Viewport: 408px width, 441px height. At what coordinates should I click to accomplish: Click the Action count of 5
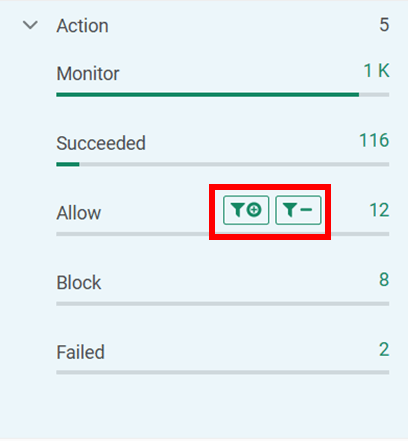tap(384, 25)
